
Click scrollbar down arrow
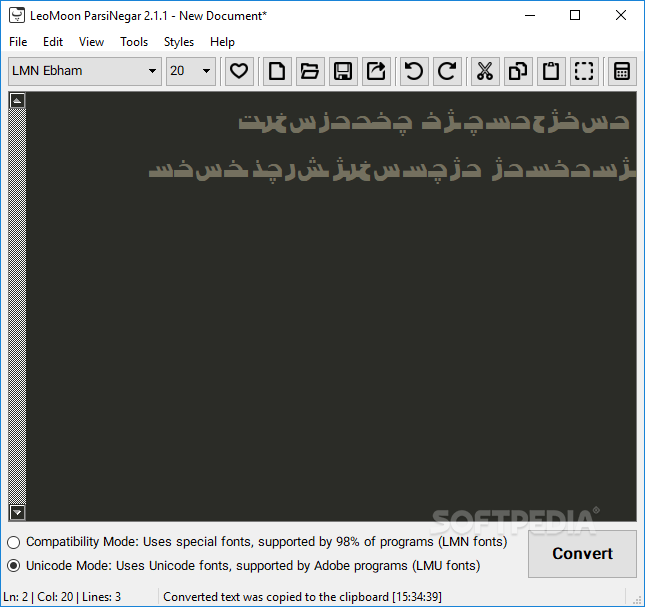(17, 512)
